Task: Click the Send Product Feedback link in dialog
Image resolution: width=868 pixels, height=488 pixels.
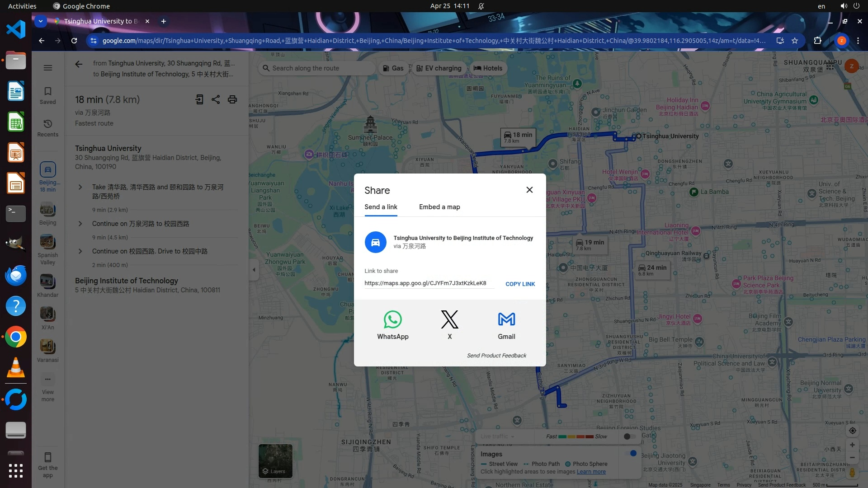Action: (496, 356)
